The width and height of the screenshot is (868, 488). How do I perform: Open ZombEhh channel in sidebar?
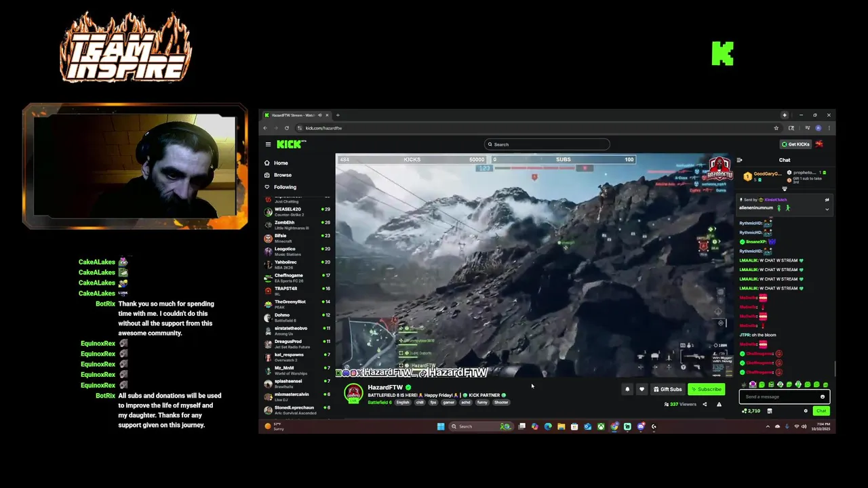pos(297,225)
